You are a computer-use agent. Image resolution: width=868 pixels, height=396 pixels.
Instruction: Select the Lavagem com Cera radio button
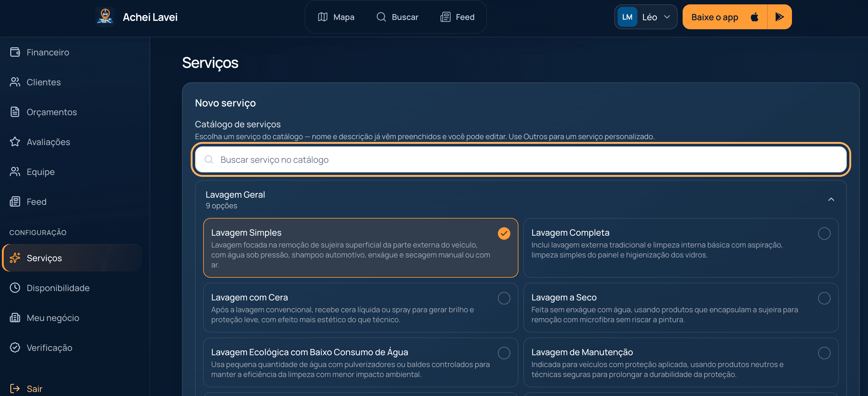(x=504, y=298)
